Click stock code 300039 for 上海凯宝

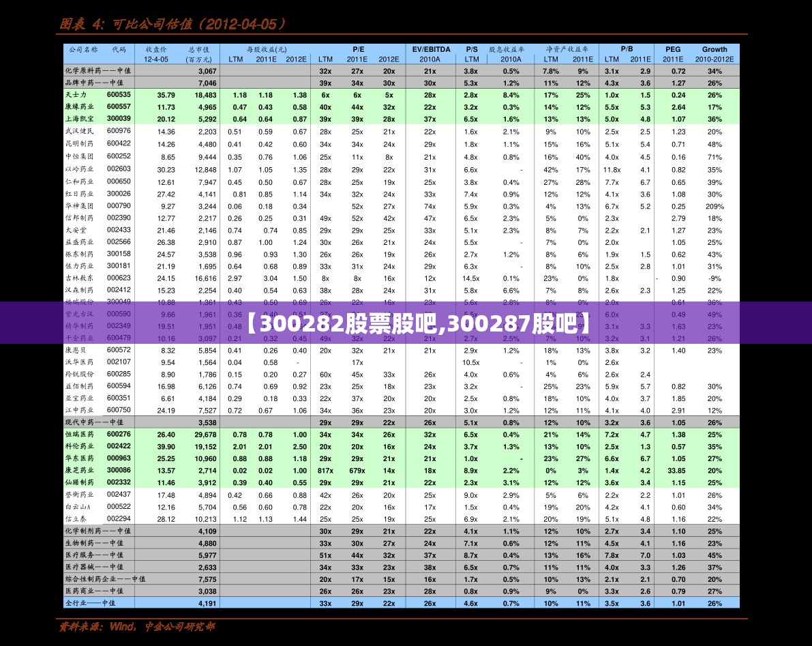[119, 119]
